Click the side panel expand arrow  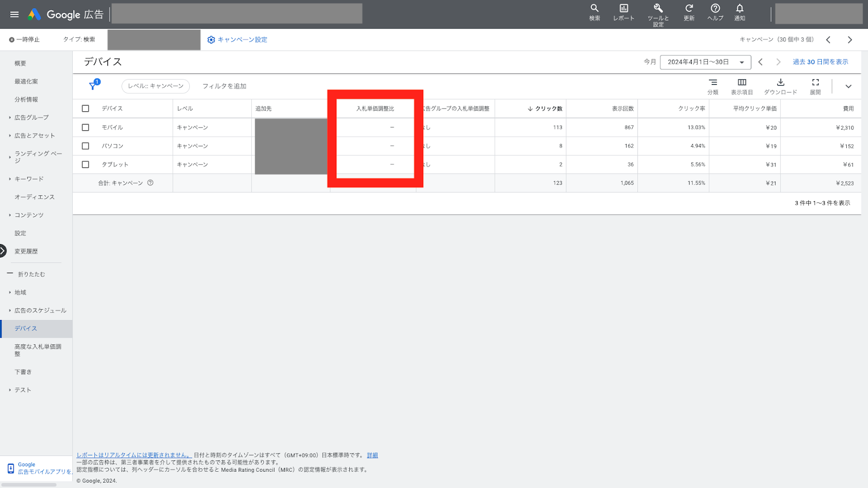tap(3, 251)
